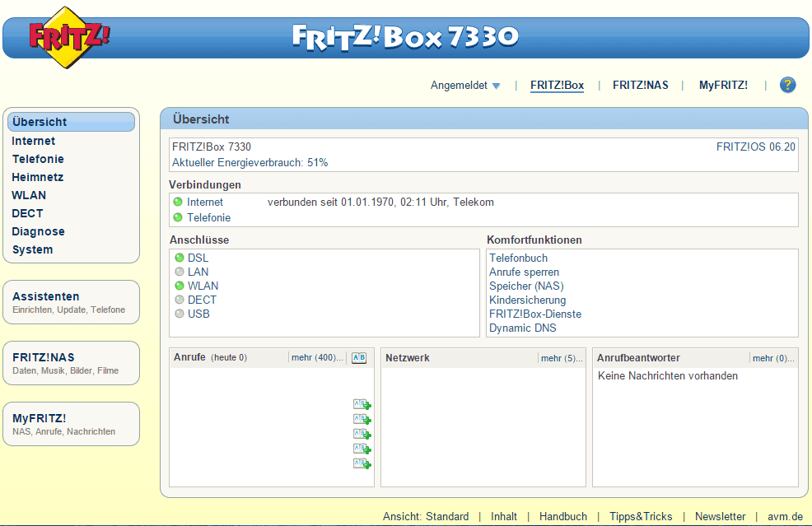Open the USB link under Anschlüsse
This screenshot has height=526, width=812.
pos(198,314)
